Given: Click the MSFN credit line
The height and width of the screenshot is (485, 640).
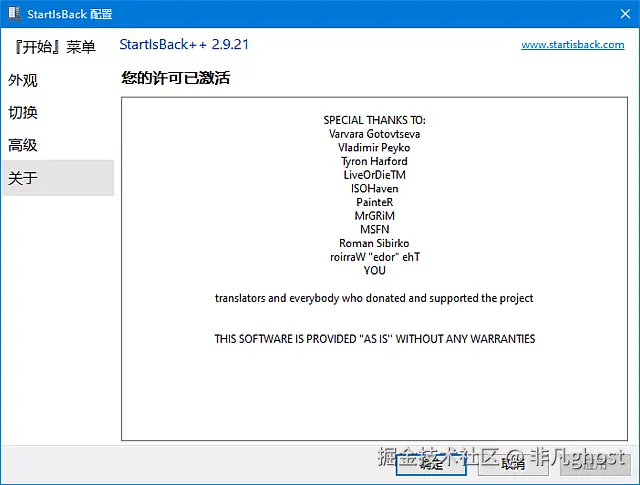Looking at the screenshot, I should click(374, 229).
